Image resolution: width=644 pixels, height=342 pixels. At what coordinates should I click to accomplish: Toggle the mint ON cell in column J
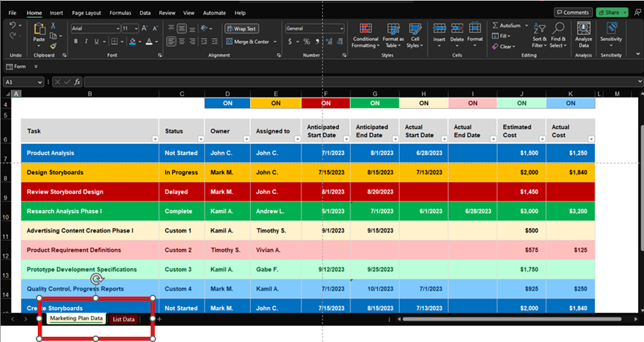(521, 103)
